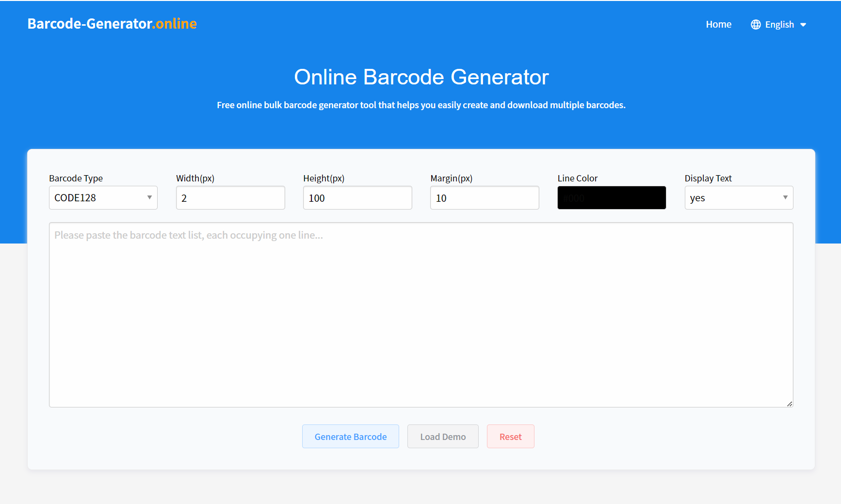
Task: Click the Free online bulk barcode subtitle
Action: coord(421,105)
